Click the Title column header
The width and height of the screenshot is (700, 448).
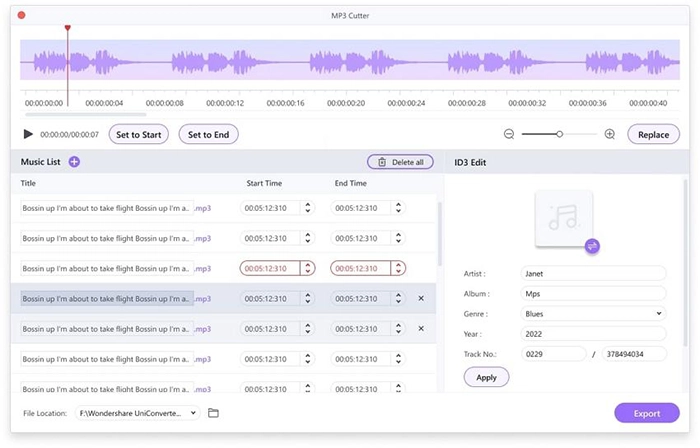28,183
